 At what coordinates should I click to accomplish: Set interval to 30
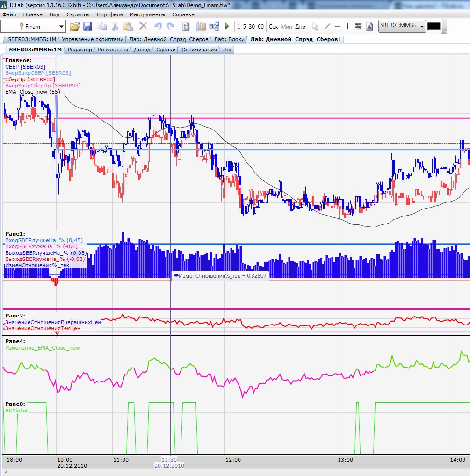point(252,27)
